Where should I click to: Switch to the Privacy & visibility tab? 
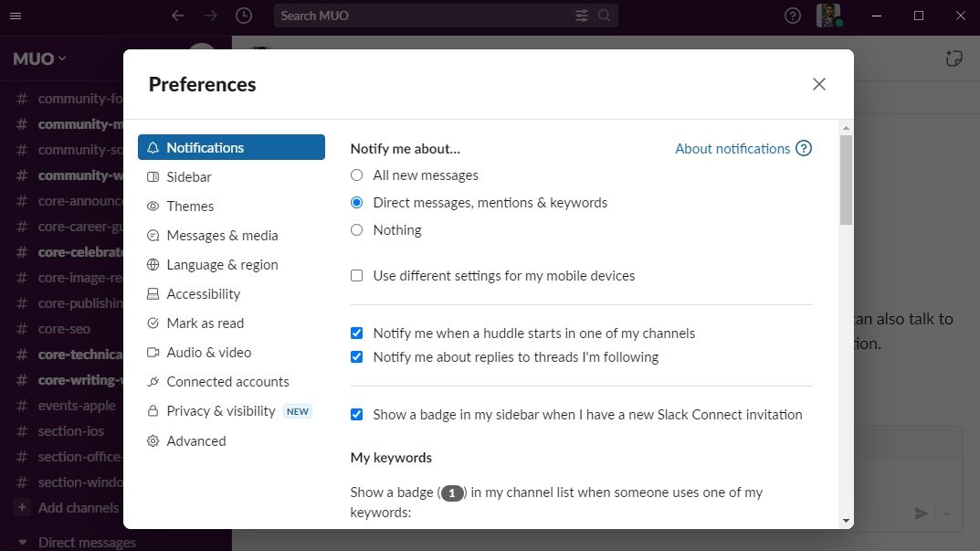tap(221, 411)
